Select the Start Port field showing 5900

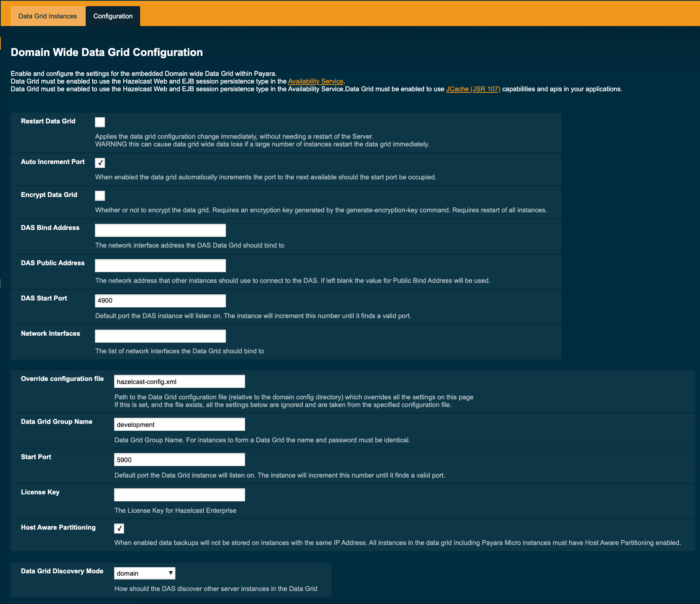pyautogui.click(x=179, y=459)
